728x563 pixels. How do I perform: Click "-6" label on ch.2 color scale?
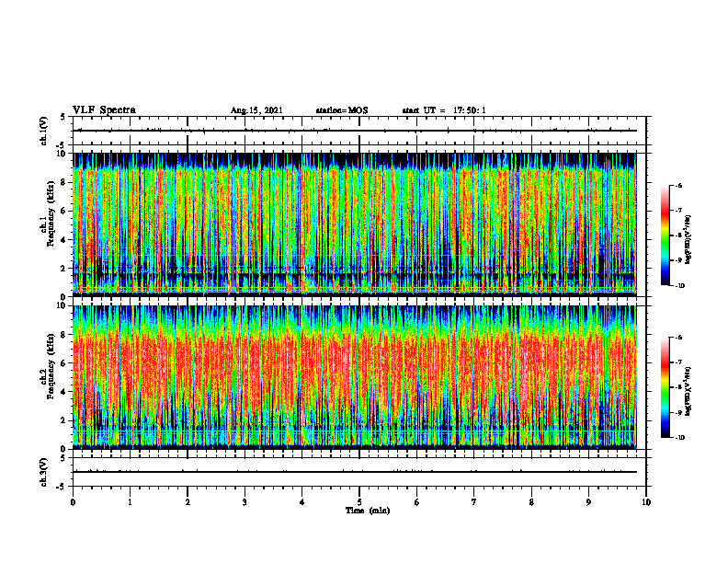[678, 338]
